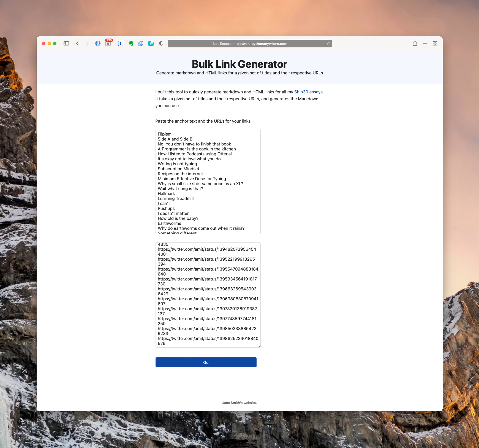Viewport: 479px width, 448px height.
Task: Open the Ship30 essays link
Action: [308, 92]
